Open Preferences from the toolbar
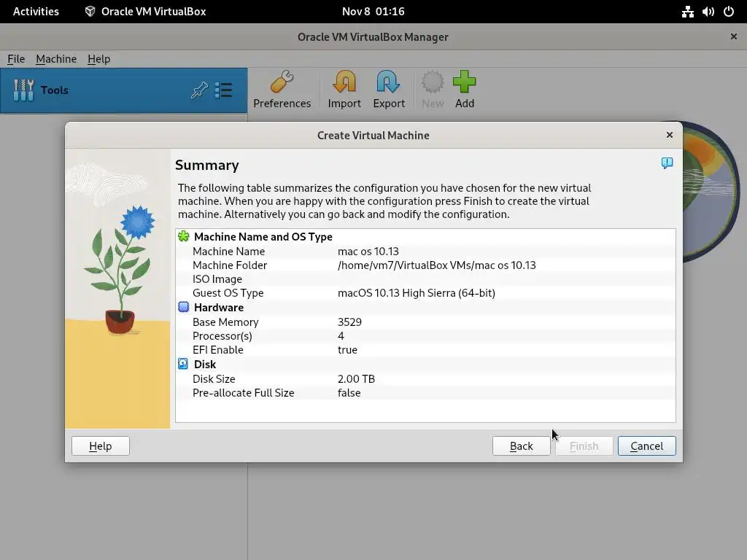 [x=282, y=90]
